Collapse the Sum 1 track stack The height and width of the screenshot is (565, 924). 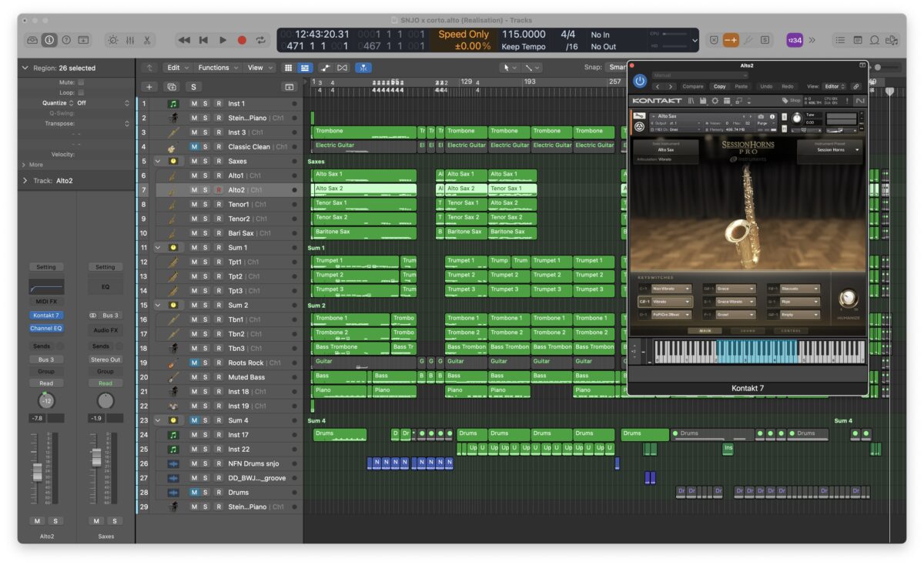pos(159,248)
